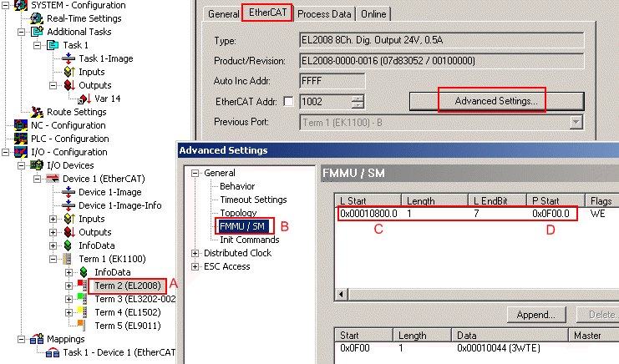Image resolution: width=619 pixels, height=364 pixels.
Task: Open the General tab
Action: pyautogui.click(x=223, y=14)
